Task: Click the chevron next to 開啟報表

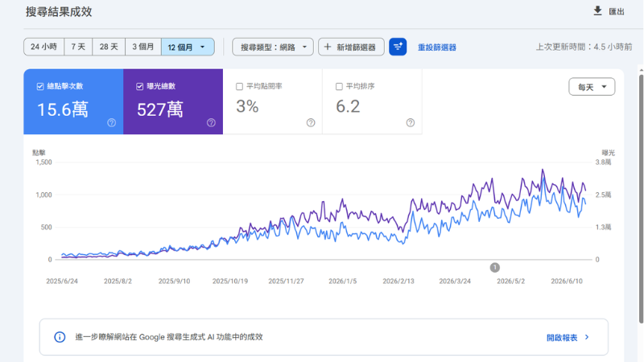Action: coord(587,337)
